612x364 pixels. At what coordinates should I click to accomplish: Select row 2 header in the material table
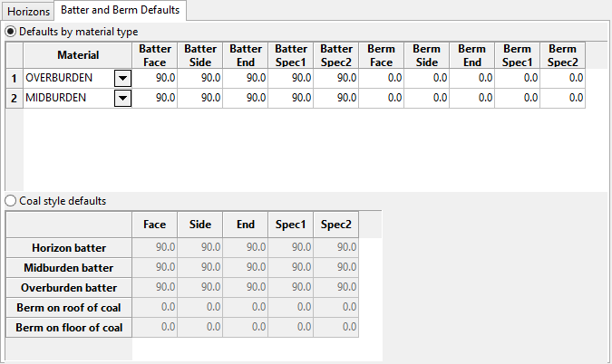(x=14, y=98)
